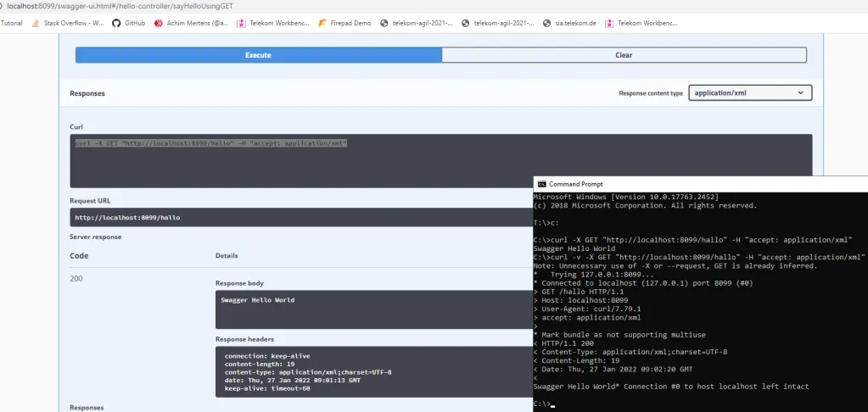This screenshot has width=868, height=412.
Task: Click the Execute button
Action: pyautogui.click(x=259, y=55)
